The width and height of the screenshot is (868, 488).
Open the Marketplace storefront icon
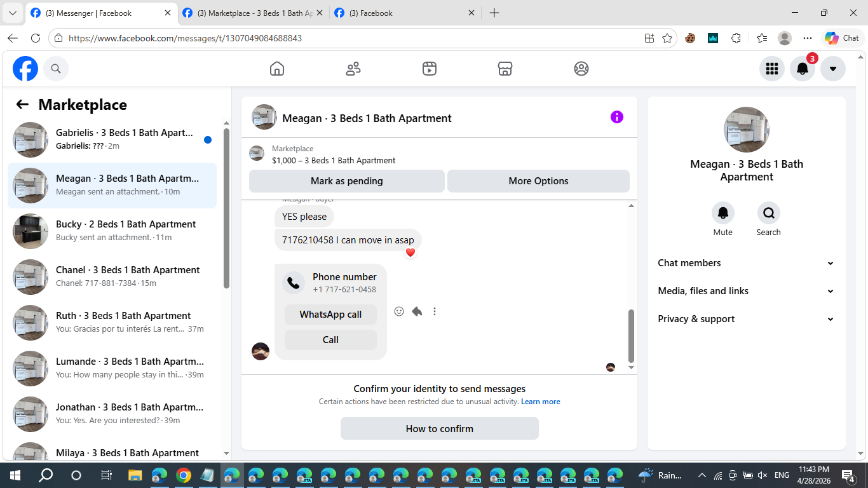coord(505,69)
